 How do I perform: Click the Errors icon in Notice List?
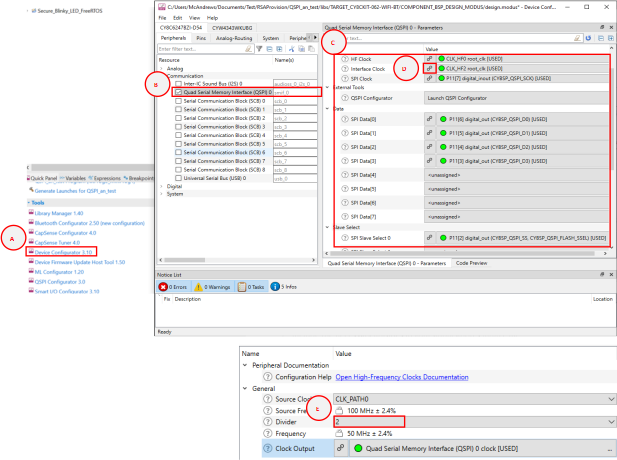(x=163, y=287)
